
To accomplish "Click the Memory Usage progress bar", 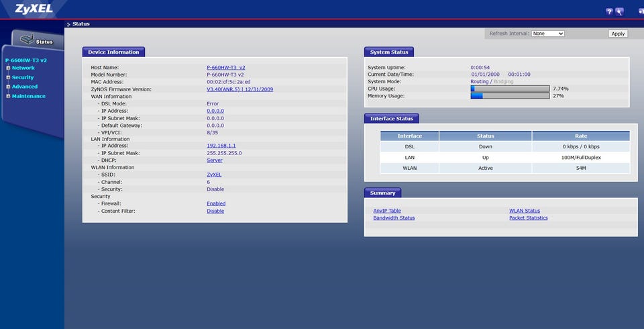I will [510, 96].
